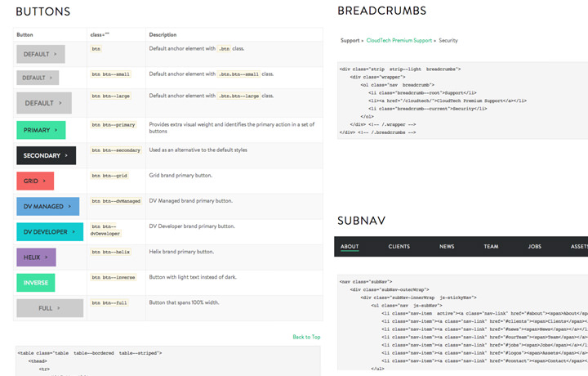Click the 'Grid brand primary button.' description

tap(180, 175)
